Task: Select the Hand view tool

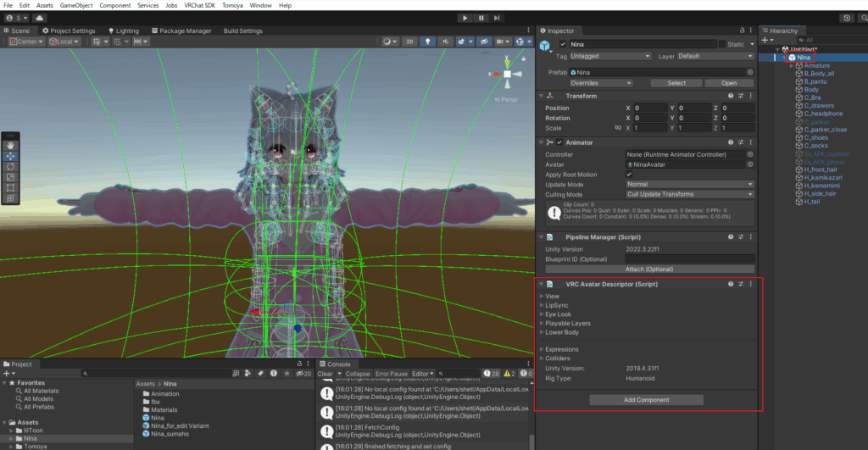Action: 10,145
